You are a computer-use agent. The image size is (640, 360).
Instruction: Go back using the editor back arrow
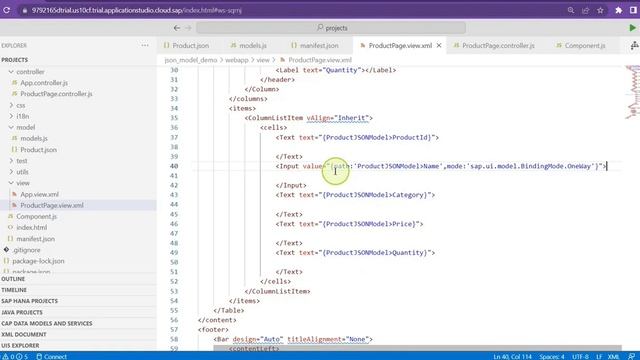[177, 28]
